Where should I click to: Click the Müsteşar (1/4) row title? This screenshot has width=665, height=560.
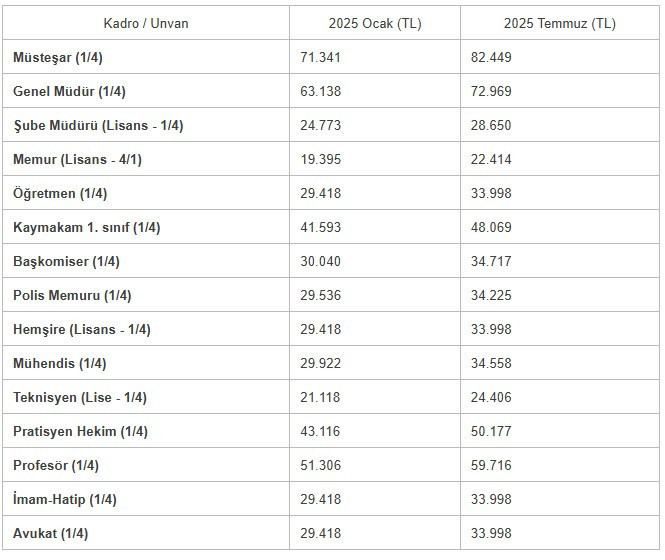58,57
